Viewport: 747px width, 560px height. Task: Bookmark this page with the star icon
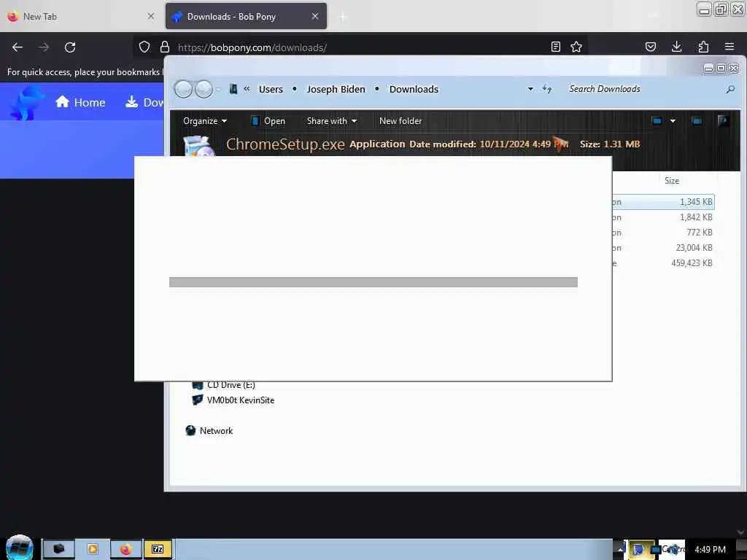coord(576,47)
